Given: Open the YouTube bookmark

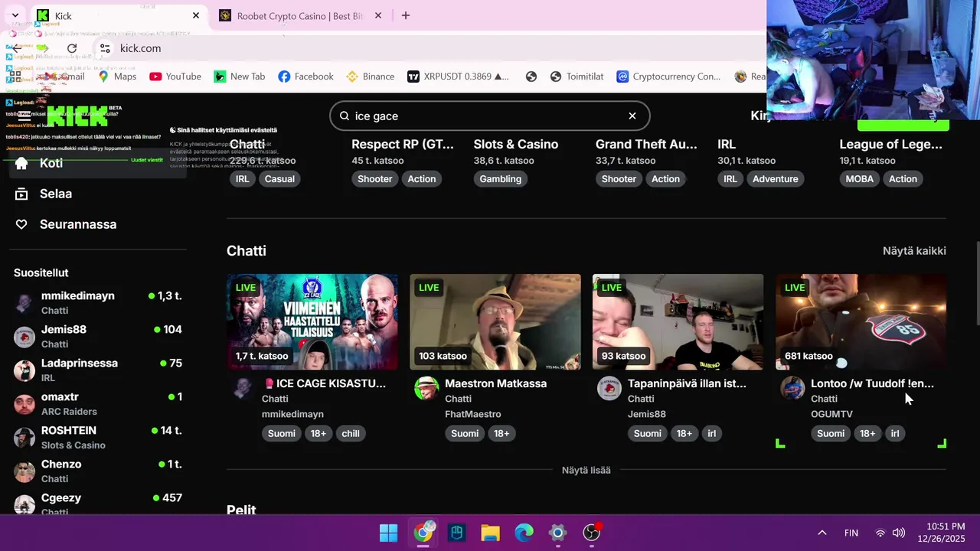Looking at the screenshot, I should 175,77.
